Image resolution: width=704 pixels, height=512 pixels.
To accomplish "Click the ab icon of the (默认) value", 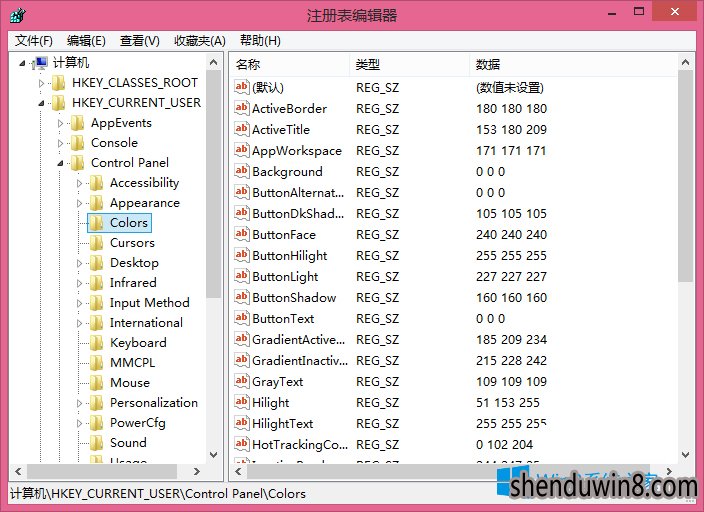I will (242, 87).
